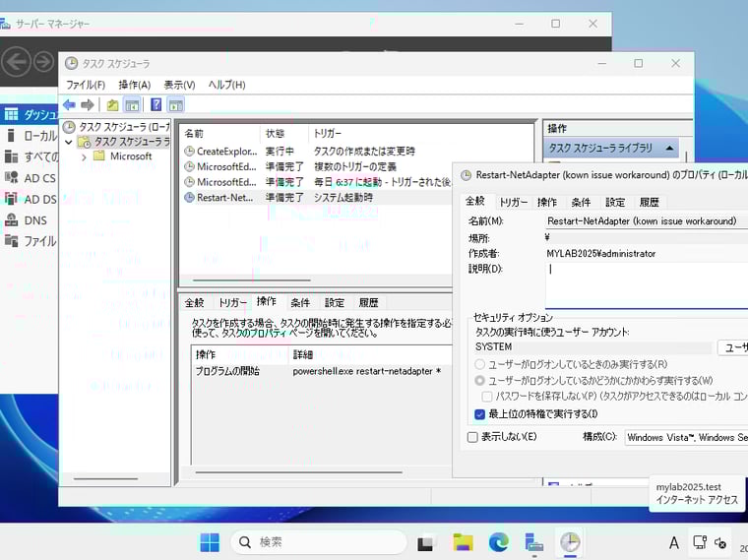The width and height of the screenshot is (748, 560).
Task: Select the Restart-Net... task row
Action: [x=317, y=198]
